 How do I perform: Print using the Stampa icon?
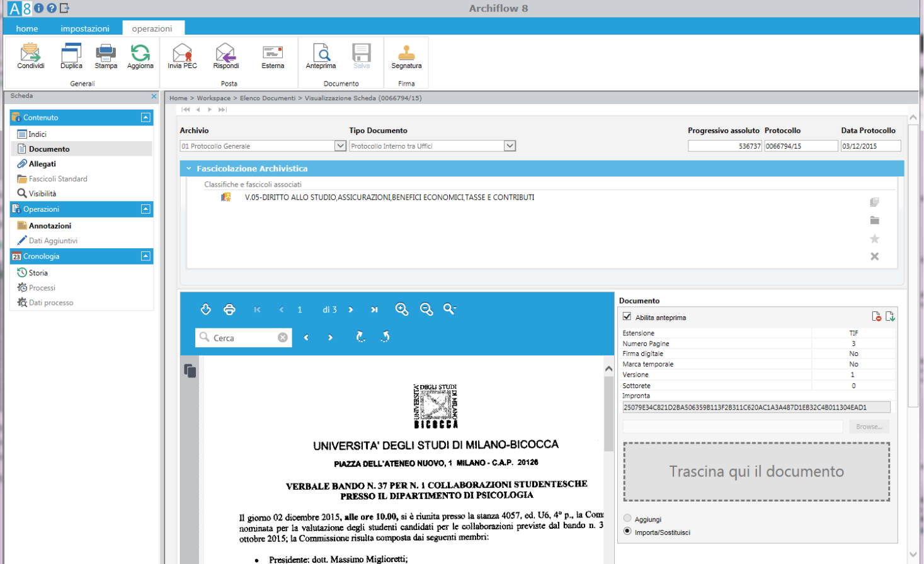coord(105,53)
